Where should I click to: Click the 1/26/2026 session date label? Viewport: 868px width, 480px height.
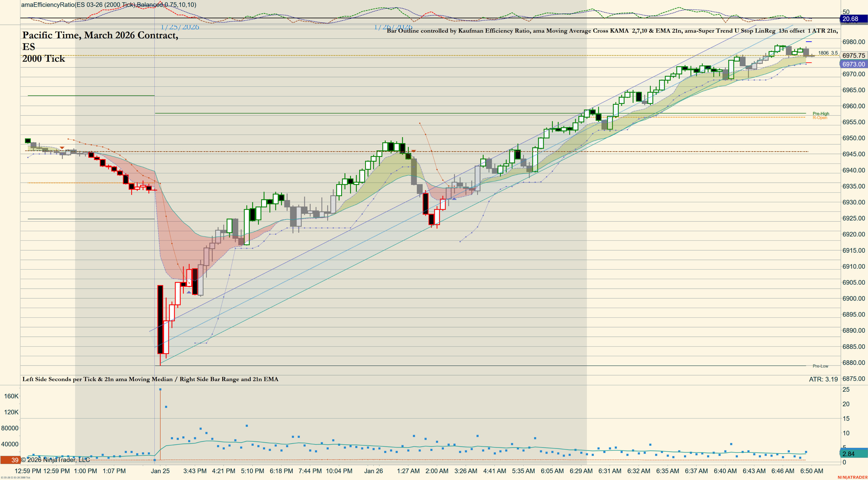[393, 27]
